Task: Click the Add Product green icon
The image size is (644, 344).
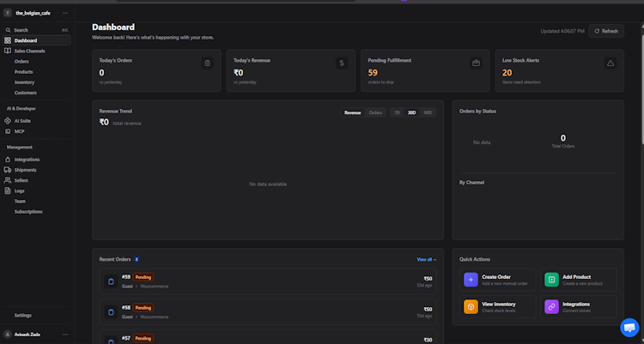Action: pyautogui.click(x=551, y=280)
